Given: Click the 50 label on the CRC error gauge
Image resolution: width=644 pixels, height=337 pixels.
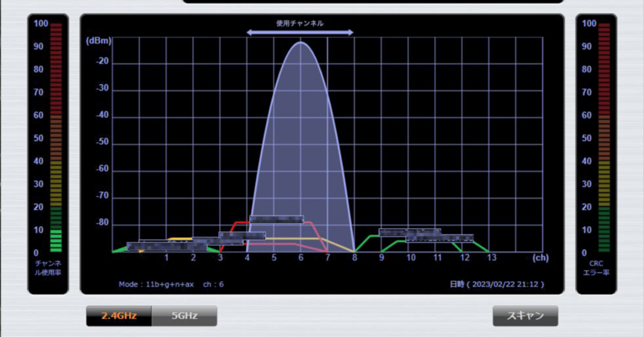Looking at the screenshot, I should [587, 138].
